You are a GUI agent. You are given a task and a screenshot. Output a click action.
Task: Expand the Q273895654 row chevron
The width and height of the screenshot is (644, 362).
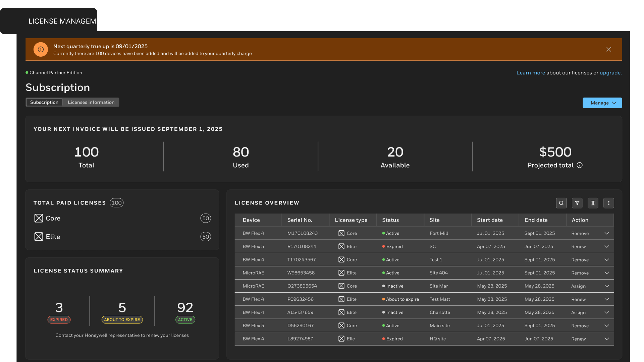(x=606, y=286)
